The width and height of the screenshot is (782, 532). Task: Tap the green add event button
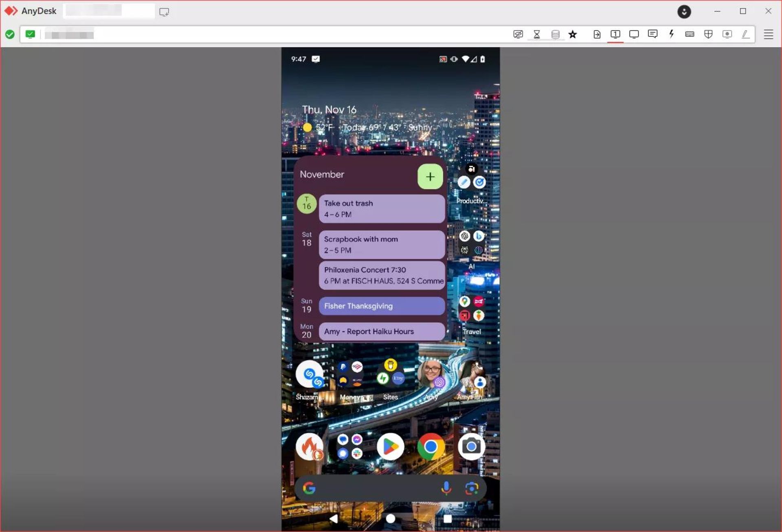click(430, 177)
